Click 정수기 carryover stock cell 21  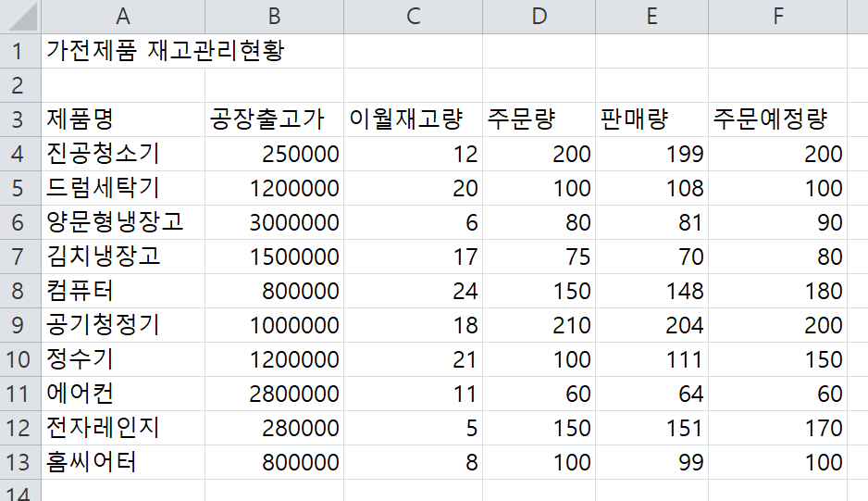click(413, 359)
